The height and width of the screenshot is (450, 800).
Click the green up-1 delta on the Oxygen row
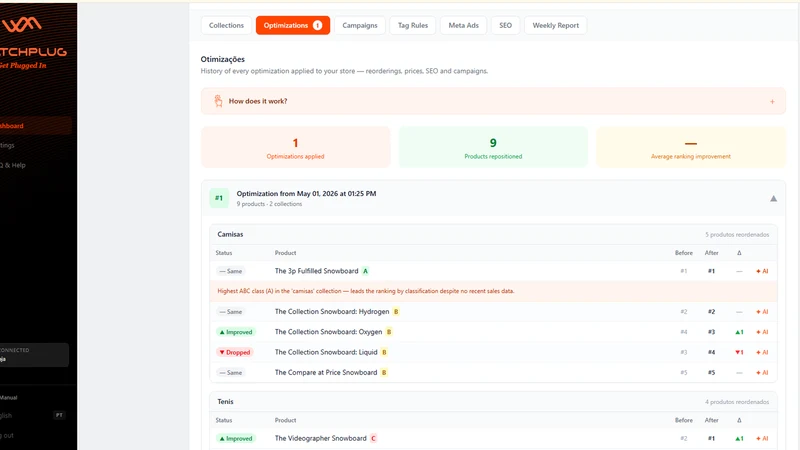(x=739, y=332)
